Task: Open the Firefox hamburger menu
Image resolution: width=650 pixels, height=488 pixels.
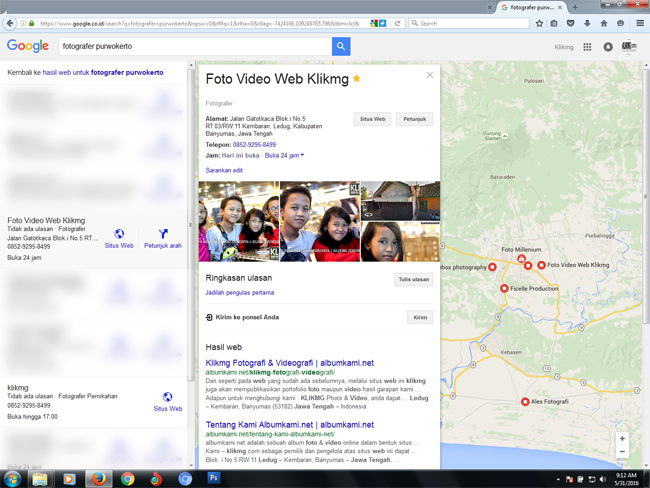Action: coord(640,23)
